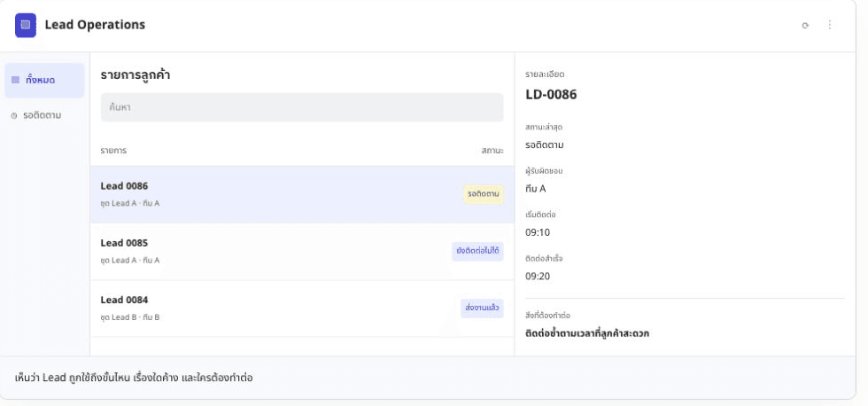
Task: Click the LD-0086 detail heading
Action: (551, 95)
